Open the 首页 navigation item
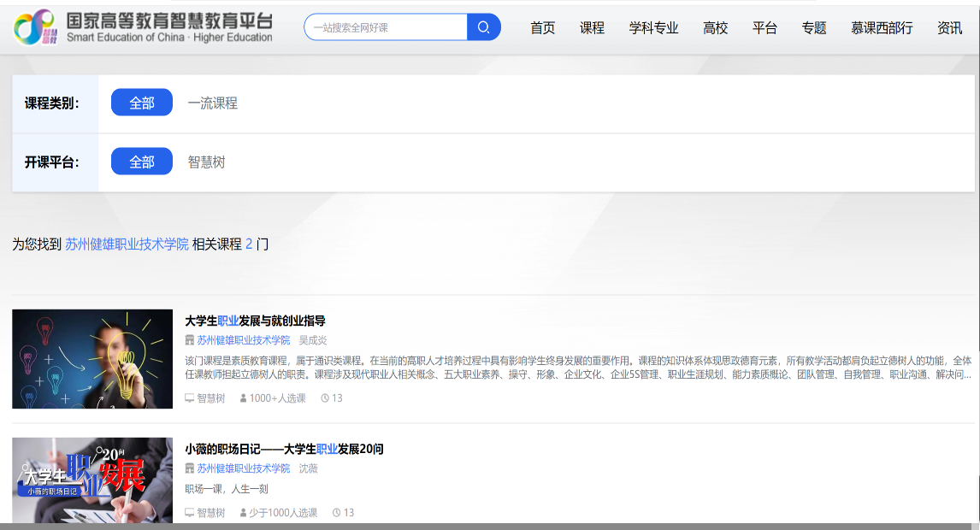Image resolution: width=980 pixels, height=530 pixels. coord(542,27)
